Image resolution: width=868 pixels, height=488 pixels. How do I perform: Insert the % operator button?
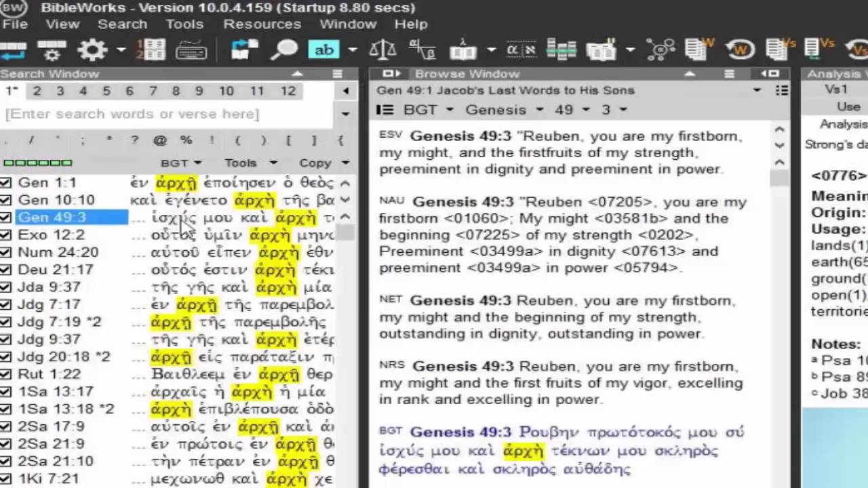click(186, 140)
